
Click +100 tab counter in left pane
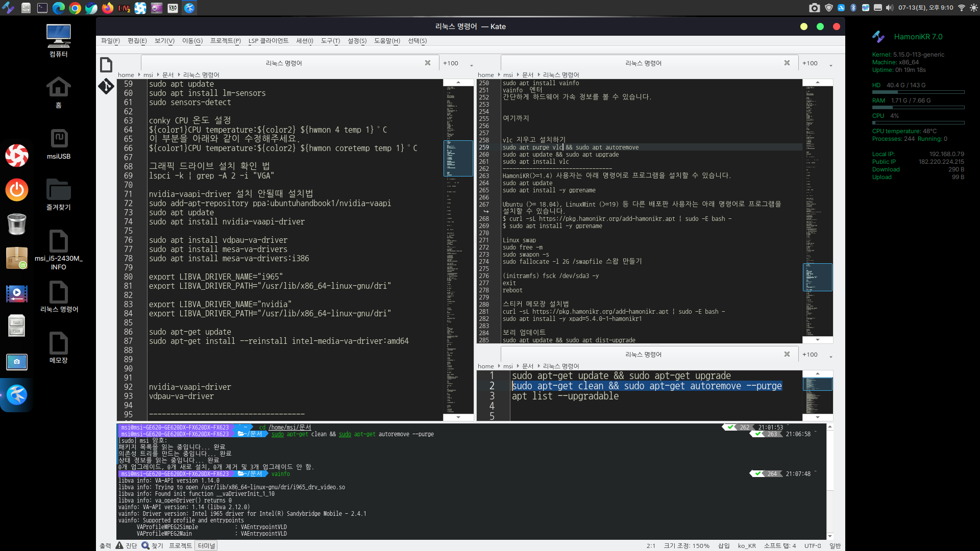[451, 63]
